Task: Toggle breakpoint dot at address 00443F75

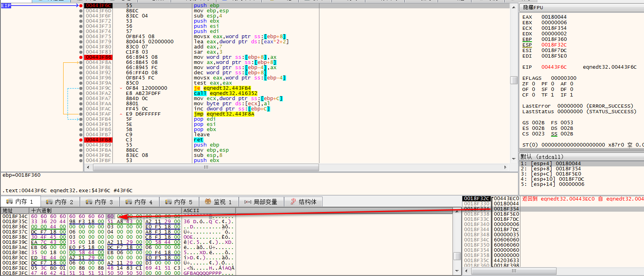Action: pos(81,37)
